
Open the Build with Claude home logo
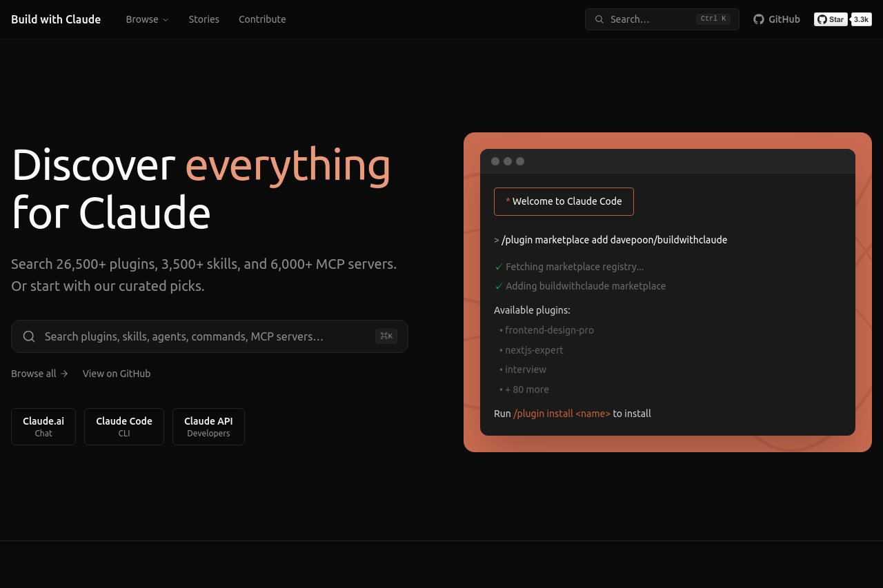coord(56,19)
